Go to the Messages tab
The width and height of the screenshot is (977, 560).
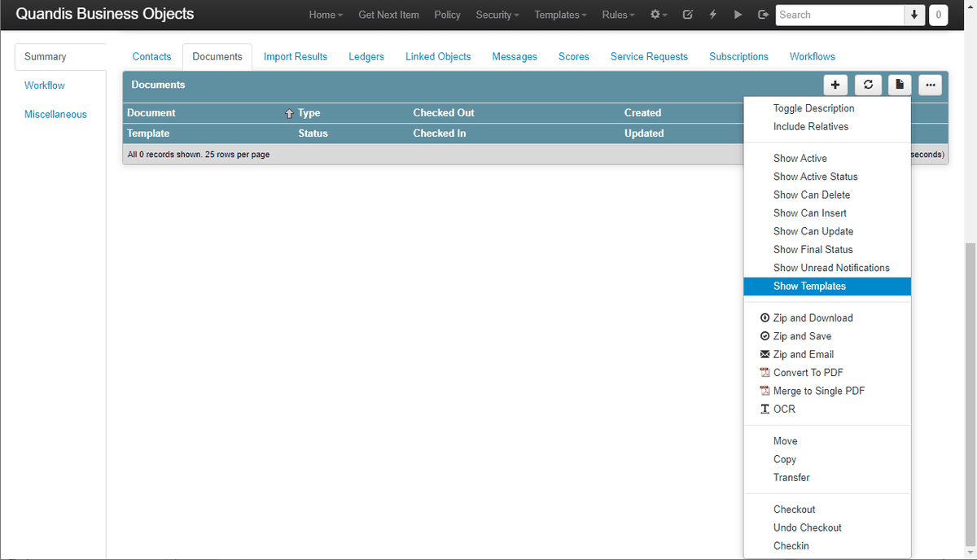pos(515,56)
